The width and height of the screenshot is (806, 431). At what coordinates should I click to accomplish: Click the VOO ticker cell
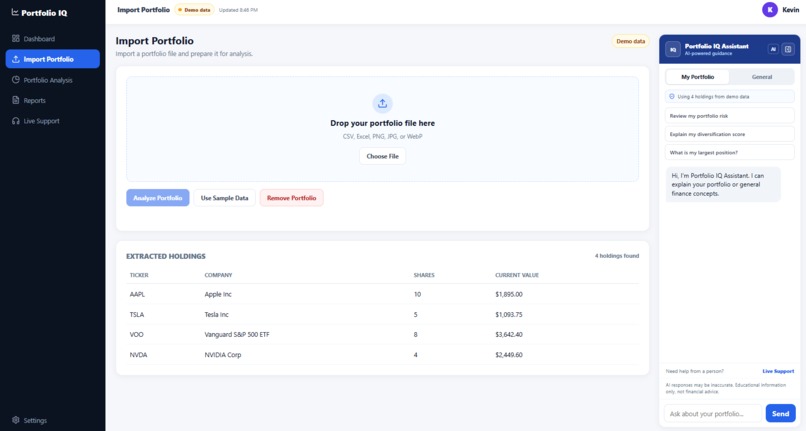136,334
